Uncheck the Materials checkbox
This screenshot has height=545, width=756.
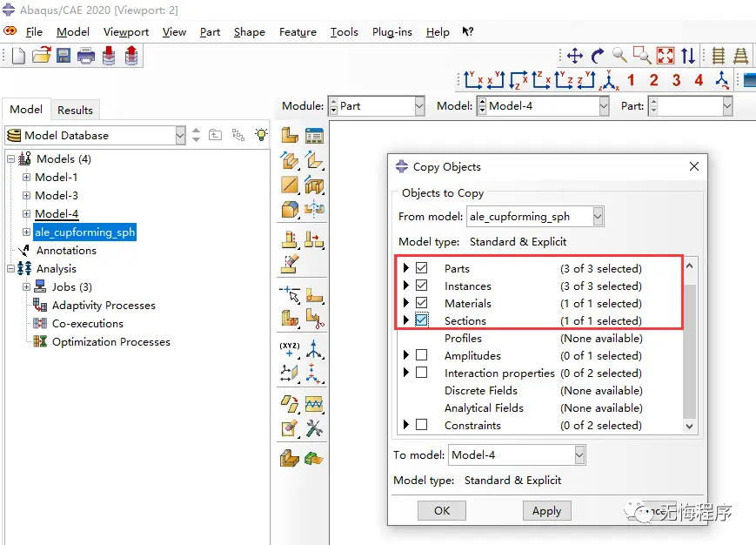[421, 302]
